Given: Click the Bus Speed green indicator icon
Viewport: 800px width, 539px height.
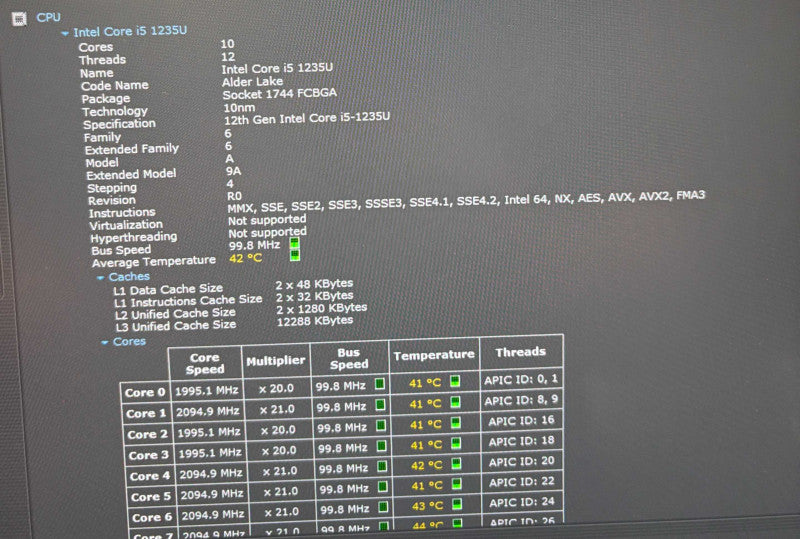Looking at the screenshot, I should point(294,243).
